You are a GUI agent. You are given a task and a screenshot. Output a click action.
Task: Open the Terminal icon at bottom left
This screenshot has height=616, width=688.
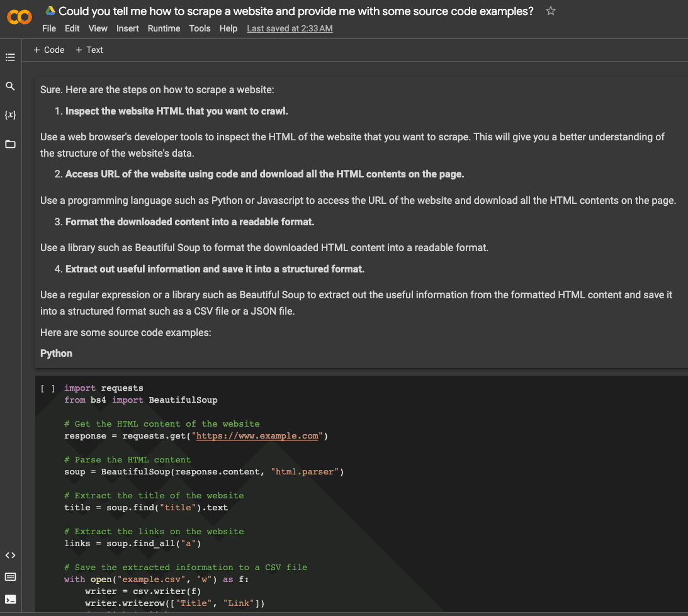[x=10, y=599]
